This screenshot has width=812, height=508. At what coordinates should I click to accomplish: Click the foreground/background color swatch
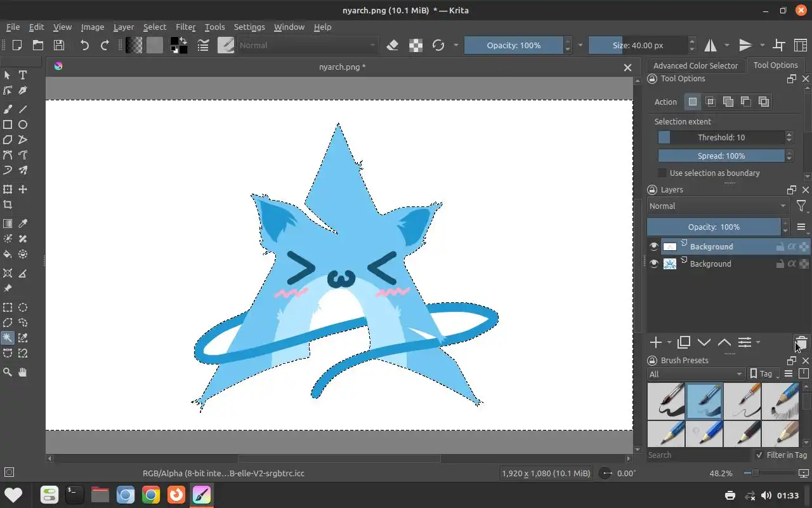coord(179,45)
